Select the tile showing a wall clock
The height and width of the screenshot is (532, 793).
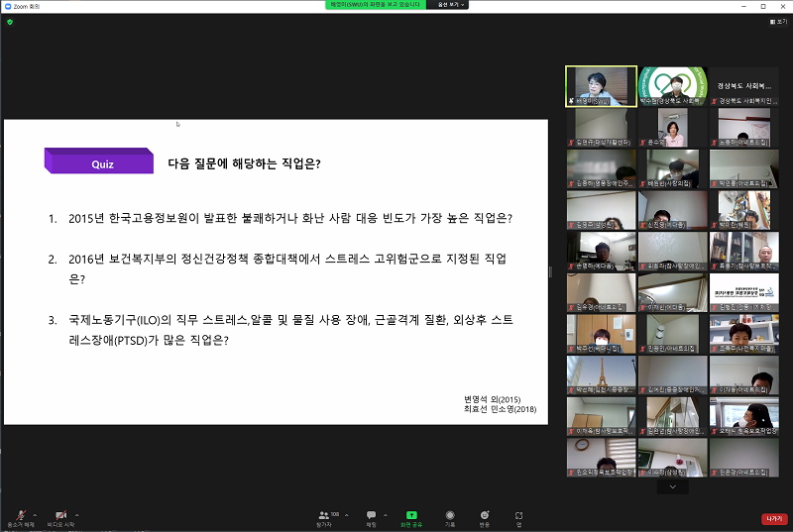[x=601, y=458]
